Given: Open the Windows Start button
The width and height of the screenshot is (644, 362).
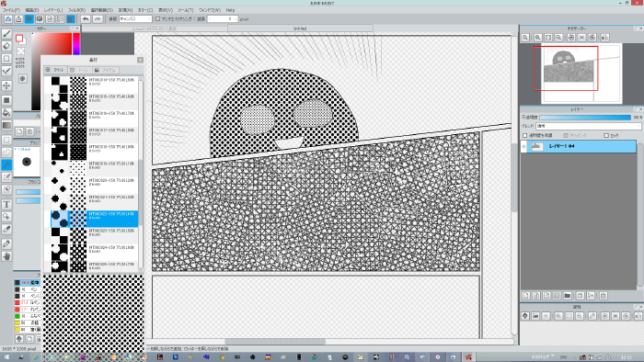Looking at the screenshot, I should (x=6, y=357).
